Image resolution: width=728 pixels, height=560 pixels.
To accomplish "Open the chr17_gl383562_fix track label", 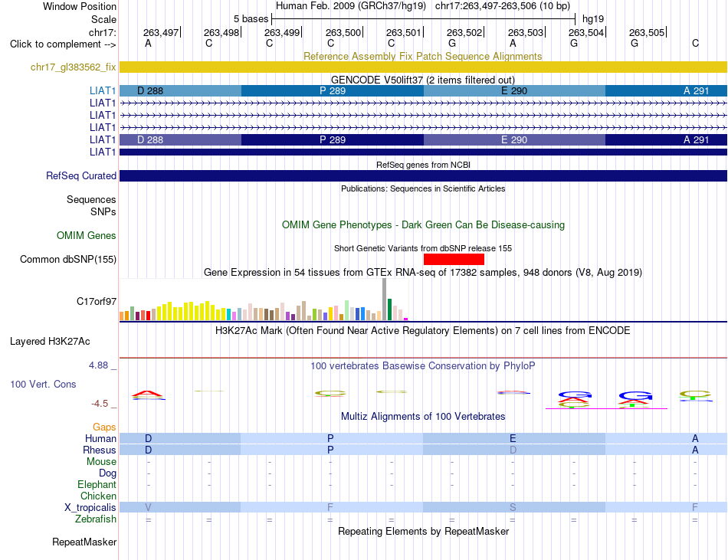I will [74, 67].
